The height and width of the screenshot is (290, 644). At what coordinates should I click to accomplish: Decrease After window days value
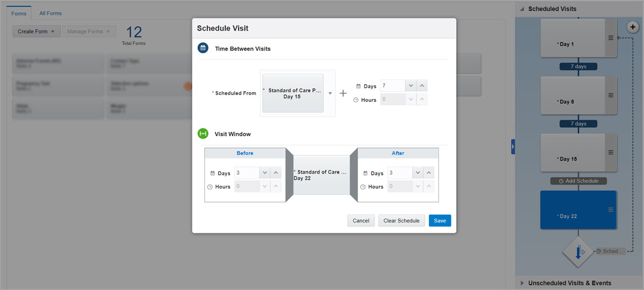[x=418, y=173]
